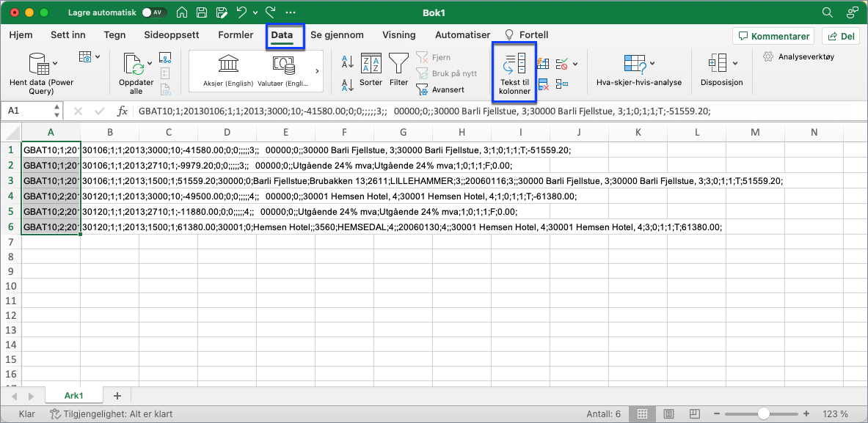Toggle Lagre automatisk switch
Image resolution: width=868 pixels, height=423 pixels.
click(154, 12)
